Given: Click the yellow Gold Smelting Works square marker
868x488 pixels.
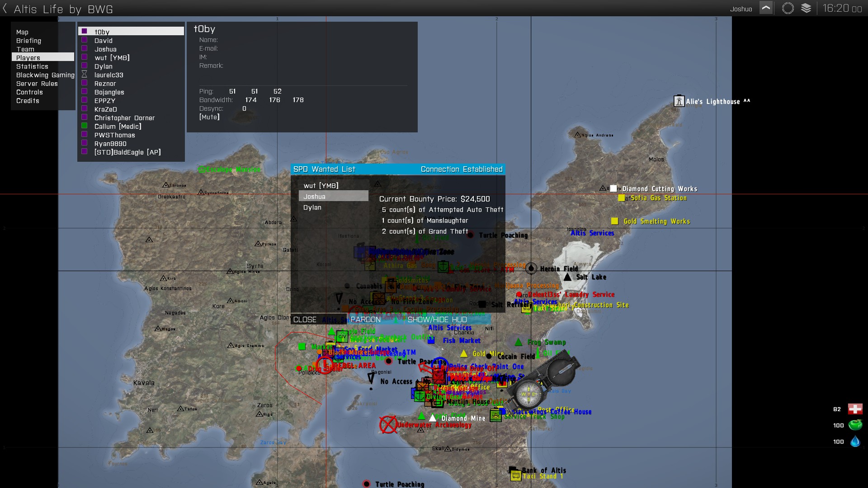Looking at the screenshot, I should pyautogui.click(x=614, y=221).
